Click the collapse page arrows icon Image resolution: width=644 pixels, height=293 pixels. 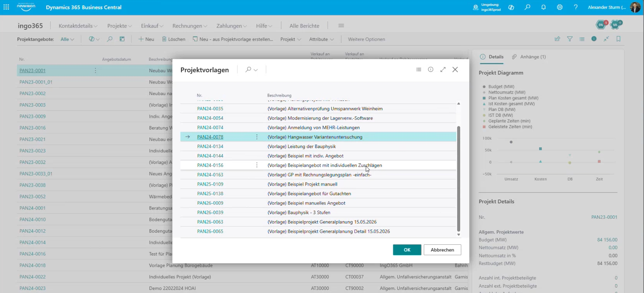point(606,39)
